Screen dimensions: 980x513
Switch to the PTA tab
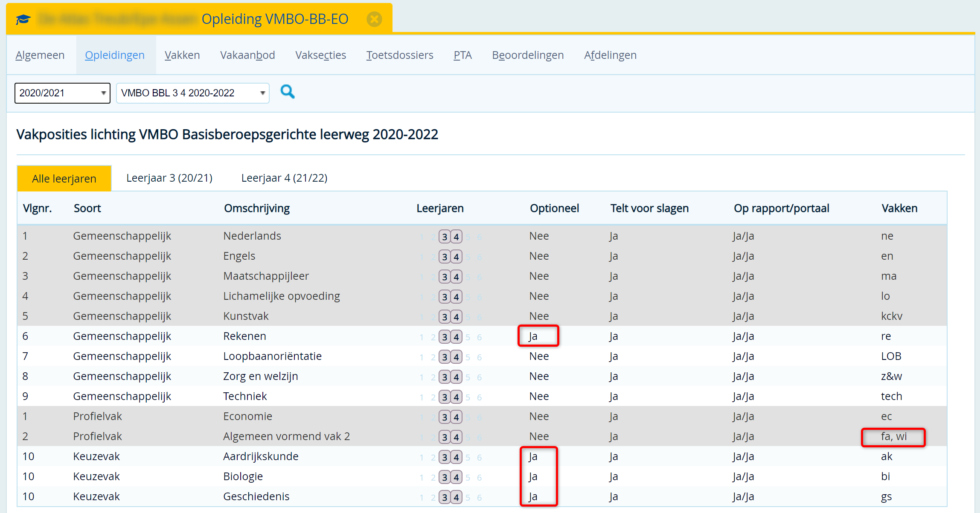coord(462,55)
